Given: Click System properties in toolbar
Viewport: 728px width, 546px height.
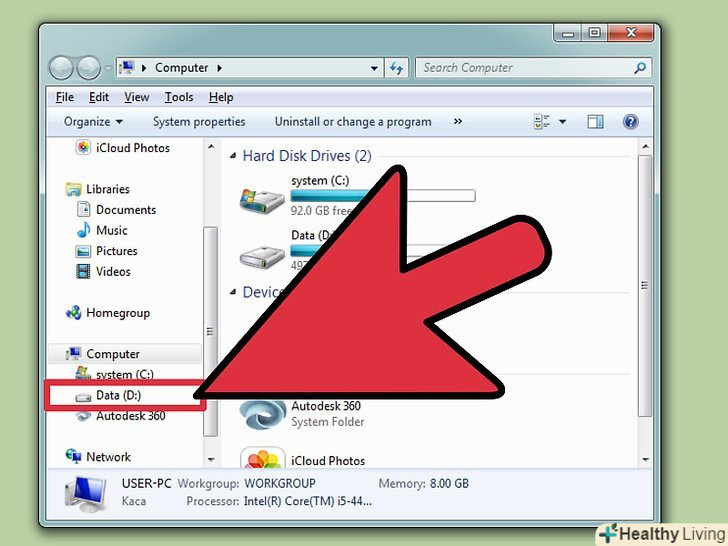Looking at the screenshot, I should pos(199,122).
